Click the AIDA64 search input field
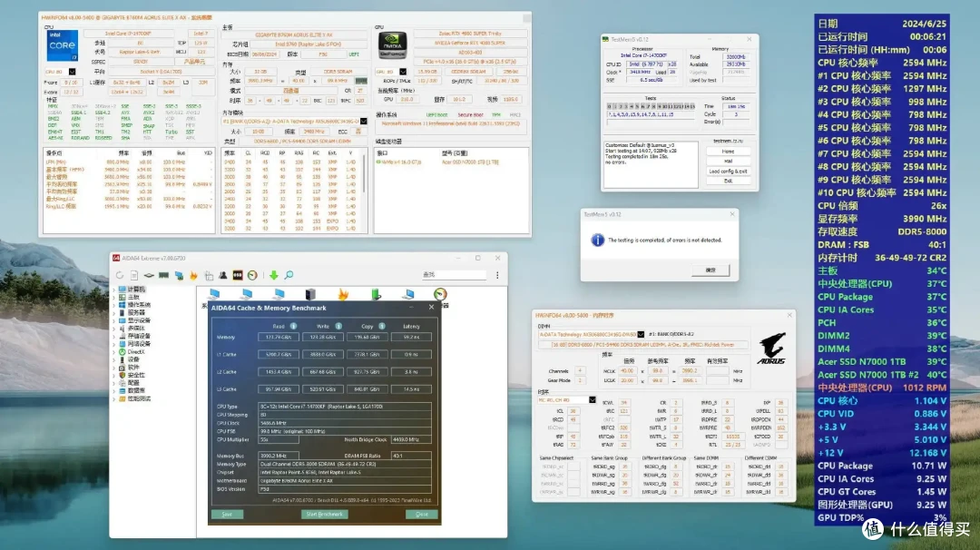Image resolution: width=980 pixels, height=550 pixels. [x=455, y=275]
